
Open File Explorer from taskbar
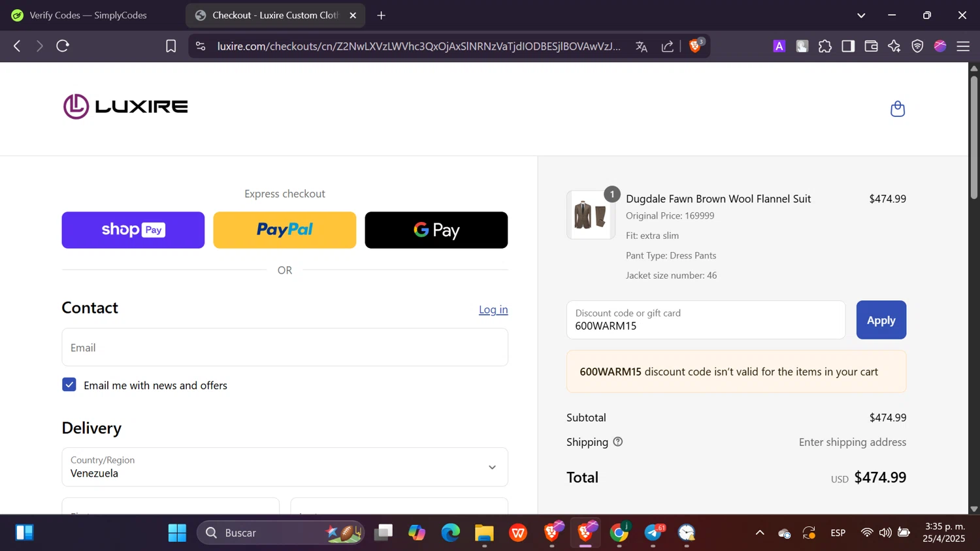coord(484,533)
